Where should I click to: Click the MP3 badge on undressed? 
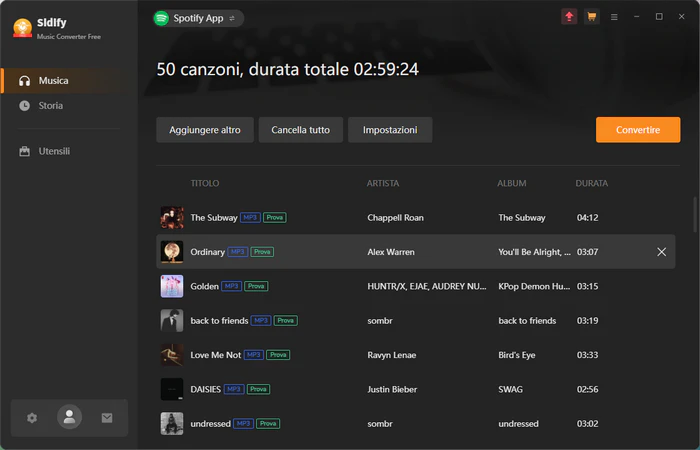[x=244, y=424]
